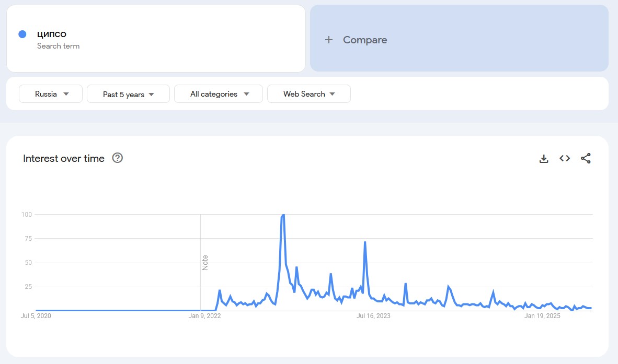Open the Web Search type dropdown
This screenshot has height=364, width=618.
[x=308, y=93]
